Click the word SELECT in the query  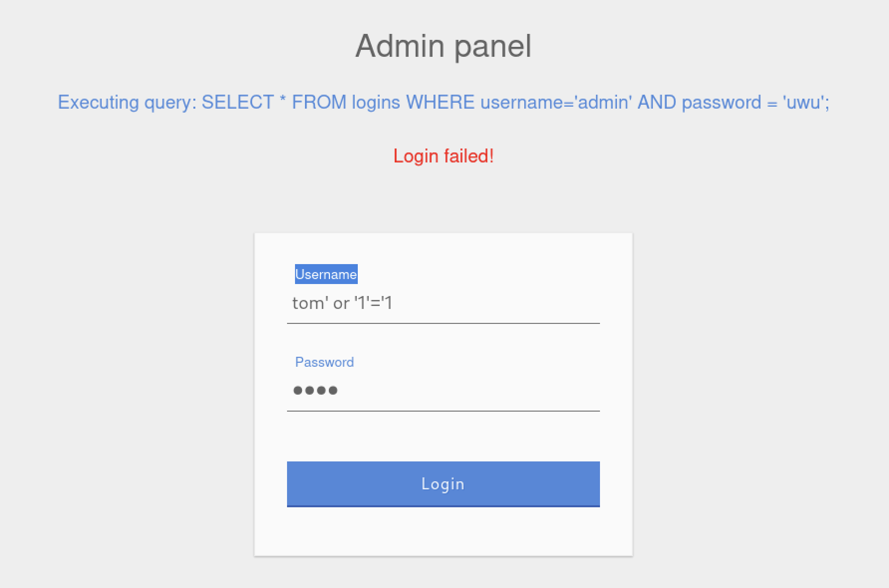238,102
